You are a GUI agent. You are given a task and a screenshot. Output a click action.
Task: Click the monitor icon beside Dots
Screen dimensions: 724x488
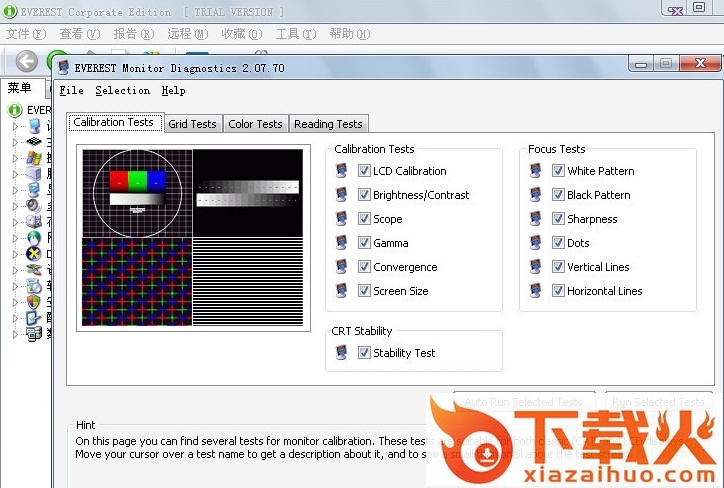coord(535,243)
